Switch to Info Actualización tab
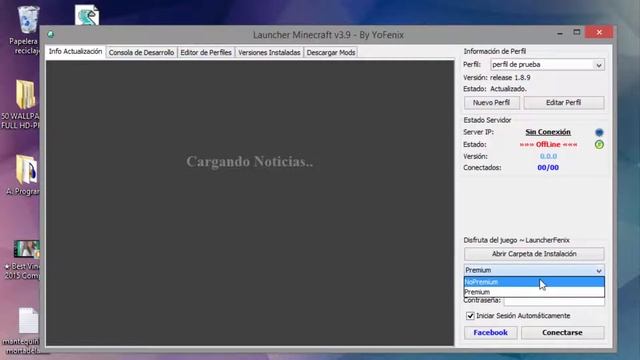640x360 pixels. pyautogui.click(x=76, y=52)
